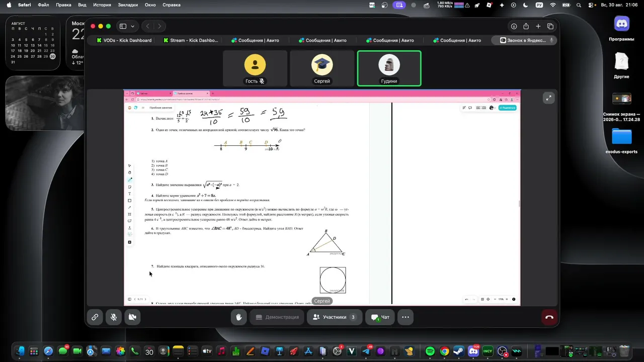Open Steam from the Dock
The height and width of the screenshot is (362, 644).
[x=459, y=351]
